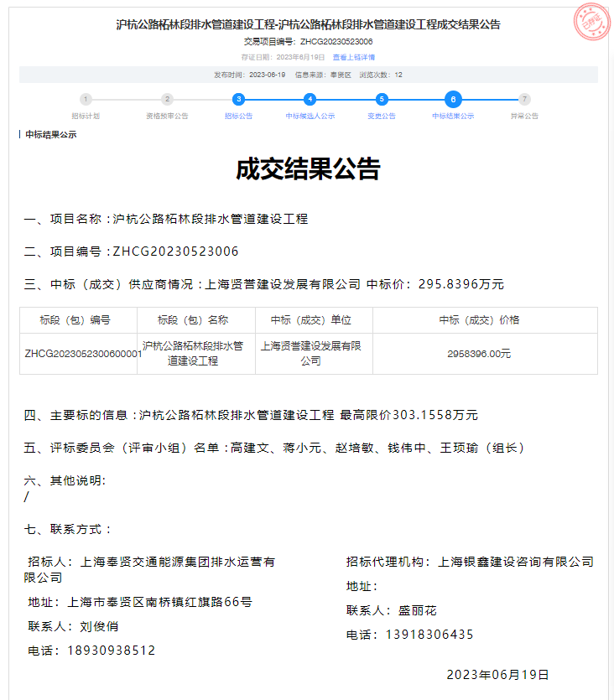Viewport: 614px width, 700px height.
Task: Click the step 5 blue circle
Action: (x=382, y=99)
